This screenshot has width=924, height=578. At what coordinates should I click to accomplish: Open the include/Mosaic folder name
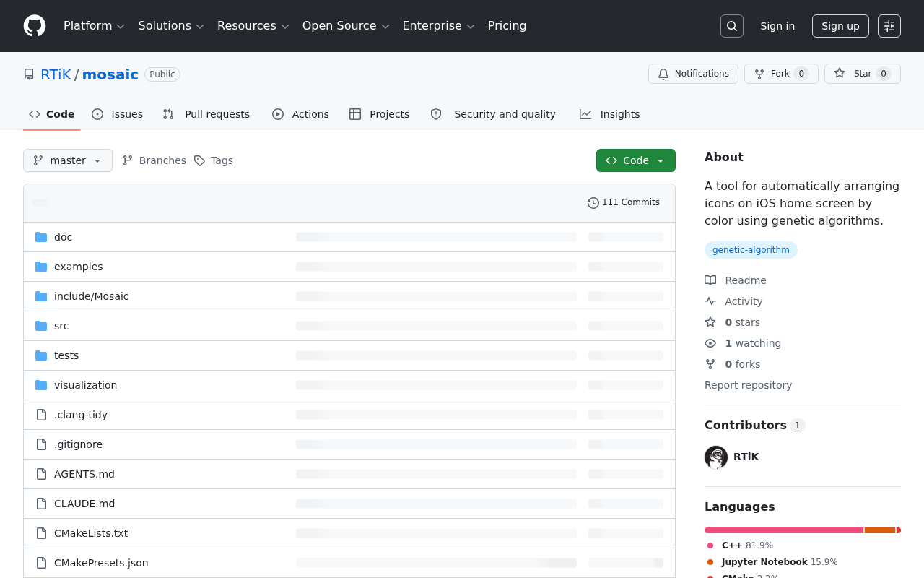coord(91,296)
